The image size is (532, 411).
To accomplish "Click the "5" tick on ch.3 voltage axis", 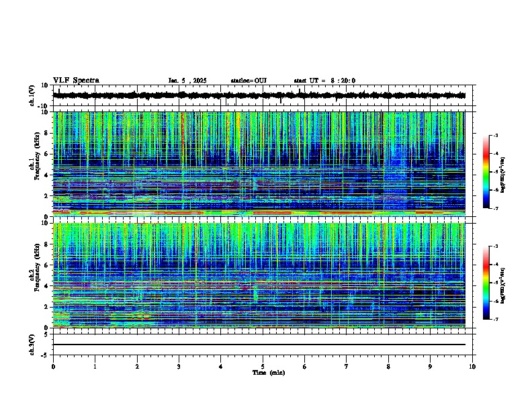I will [46, 334].
